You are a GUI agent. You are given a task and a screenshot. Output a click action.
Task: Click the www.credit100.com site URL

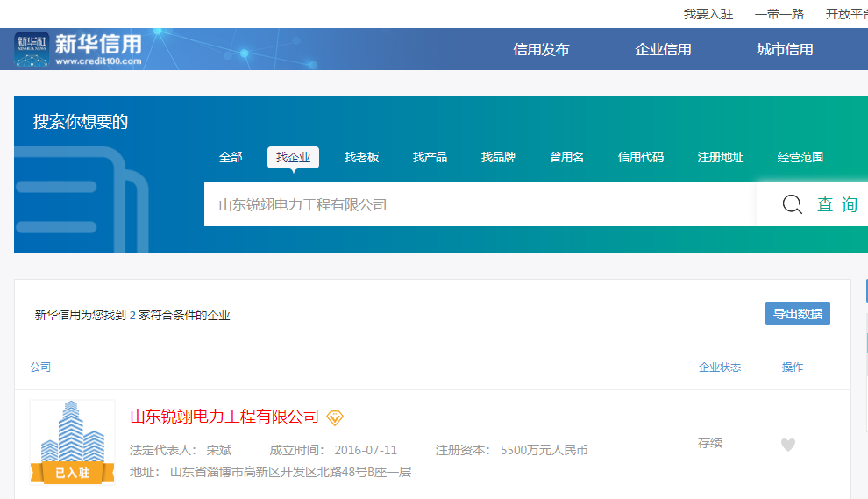point(98,61)
